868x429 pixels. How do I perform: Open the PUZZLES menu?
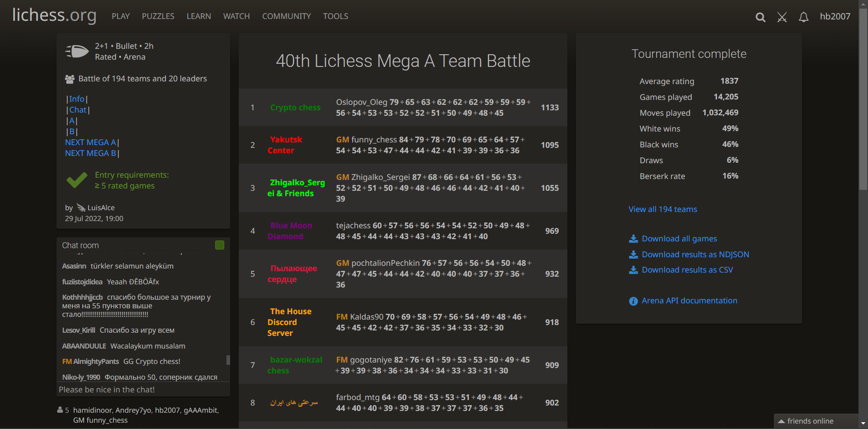(158, 16)
